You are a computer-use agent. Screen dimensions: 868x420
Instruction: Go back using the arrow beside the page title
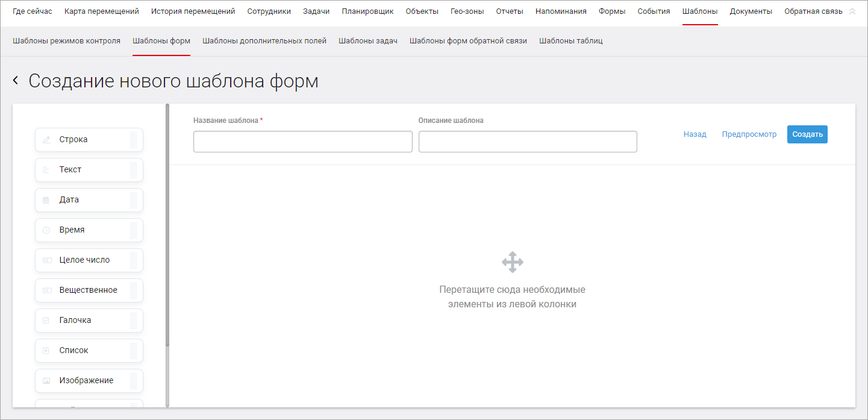[x=16, y=81]
